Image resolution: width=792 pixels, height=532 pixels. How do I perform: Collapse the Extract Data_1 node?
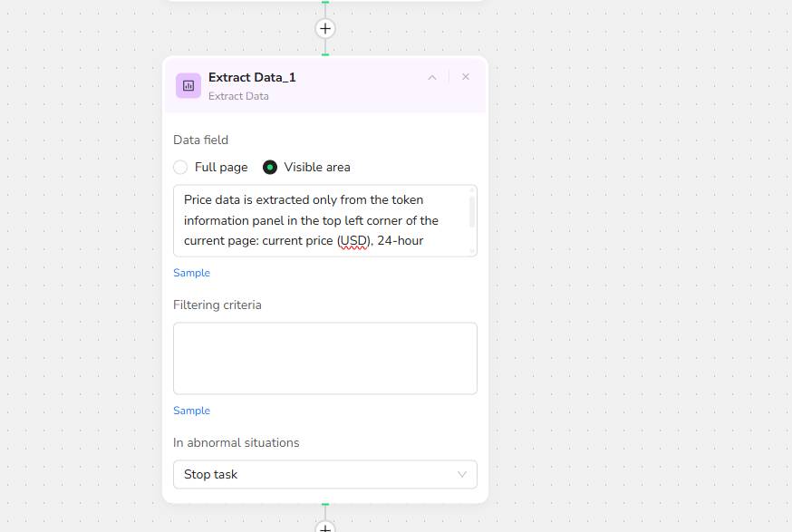click(432, 77)
